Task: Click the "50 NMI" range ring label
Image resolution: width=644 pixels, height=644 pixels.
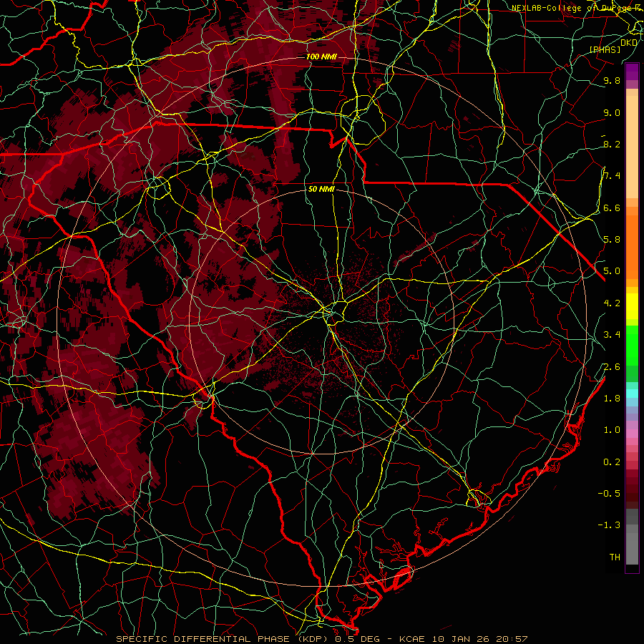Action: pos(321,190)
